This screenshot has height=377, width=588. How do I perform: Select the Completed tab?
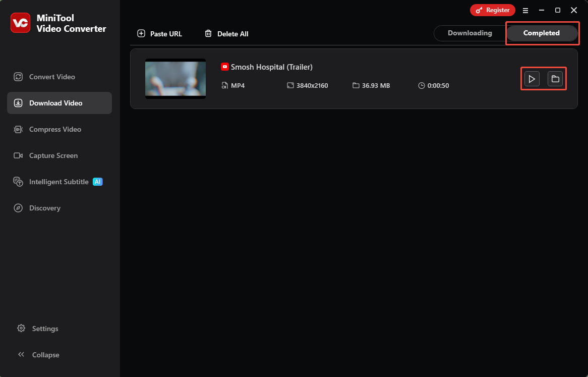542,33
